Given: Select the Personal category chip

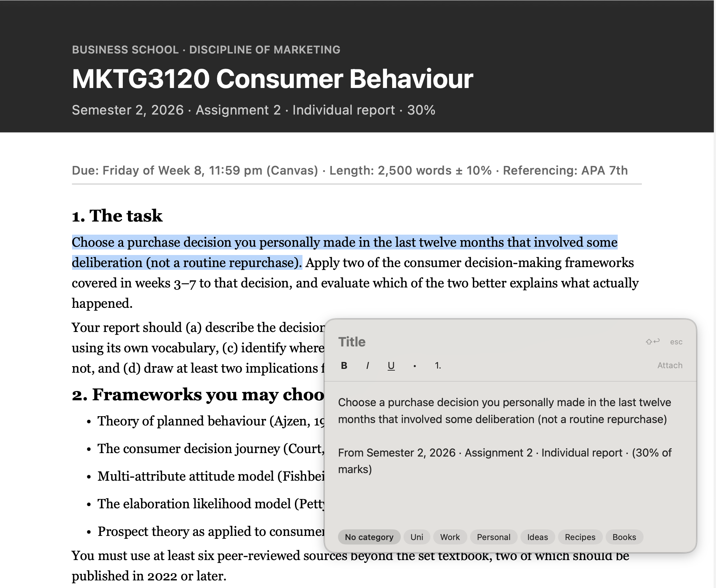Looking at the screenshot, I should (494, 537).
